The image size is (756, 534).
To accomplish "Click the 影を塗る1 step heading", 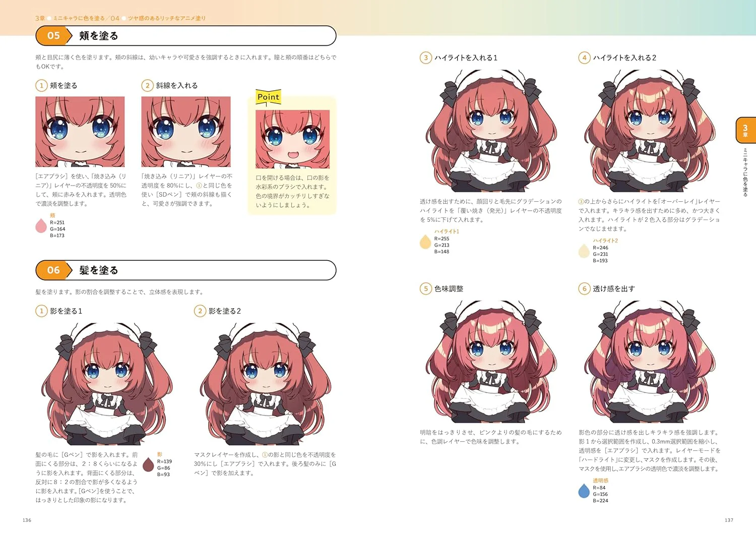I will point(66,311).
